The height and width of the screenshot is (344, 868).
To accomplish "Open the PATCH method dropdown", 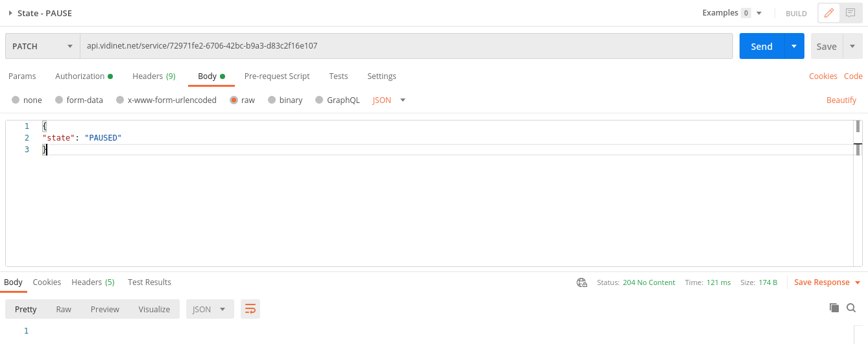I will click(42, 47).
